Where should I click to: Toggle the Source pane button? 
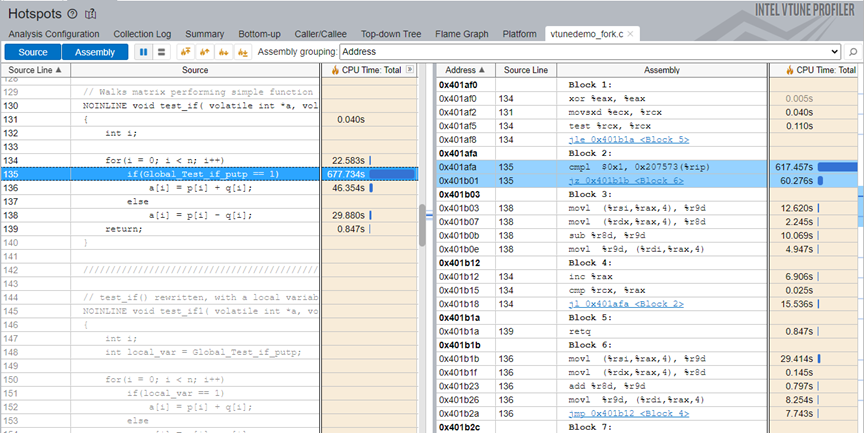[34, 51]
